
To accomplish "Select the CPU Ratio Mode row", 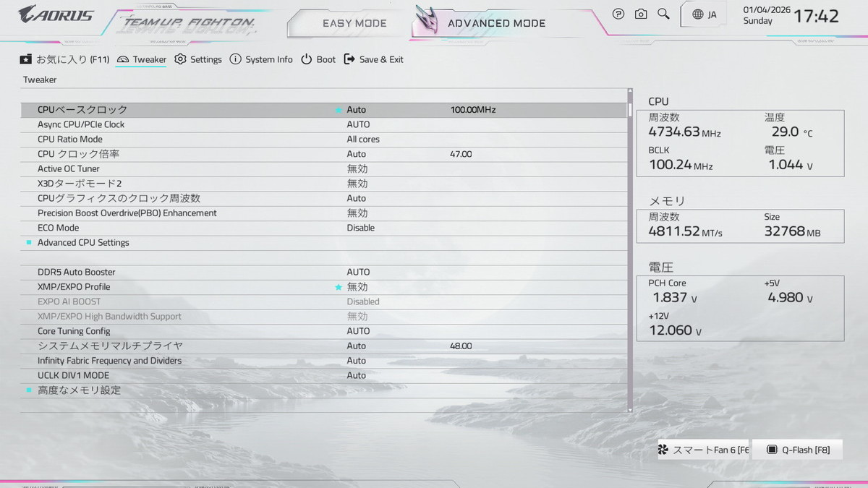I will click(70, 140).
